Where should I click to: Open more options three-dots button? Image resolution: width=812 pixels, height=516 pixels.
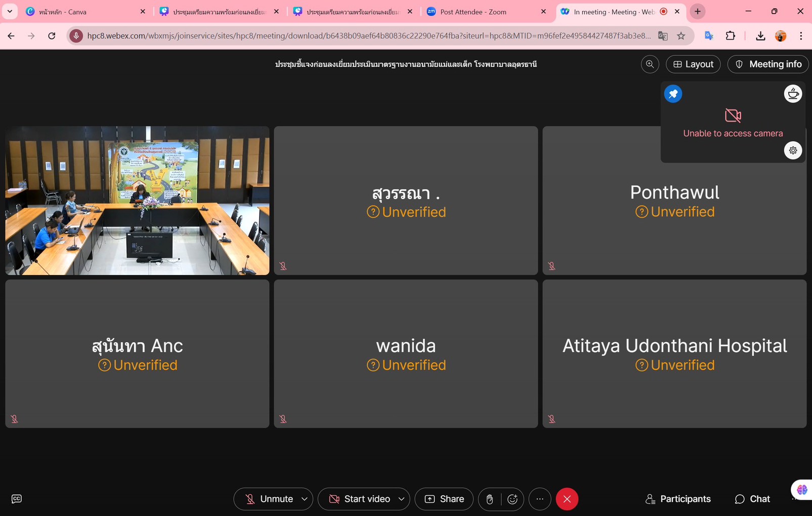click(x=540, y=499)
